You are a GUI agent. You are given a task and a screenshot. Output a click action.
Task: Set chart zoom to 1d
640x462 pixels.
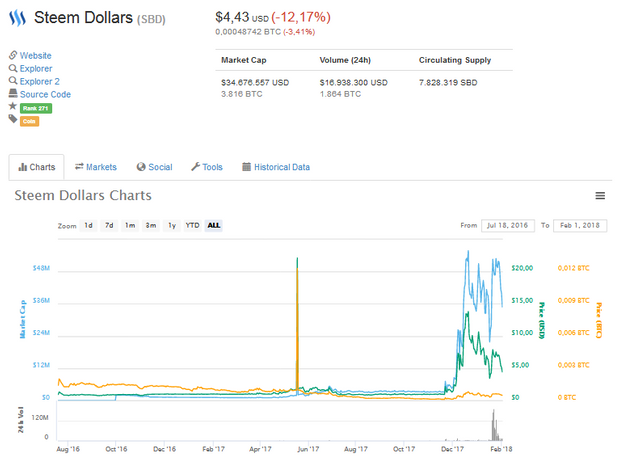89,225
